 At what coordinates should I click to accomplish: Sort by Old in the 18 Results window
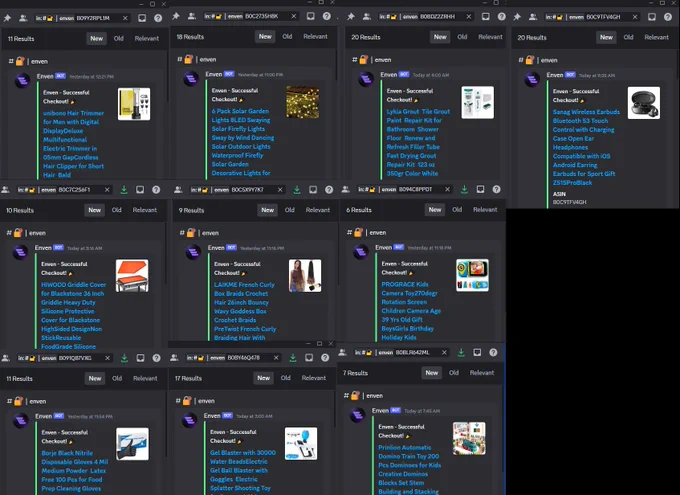pyautogui.click(x=287, y=36)
